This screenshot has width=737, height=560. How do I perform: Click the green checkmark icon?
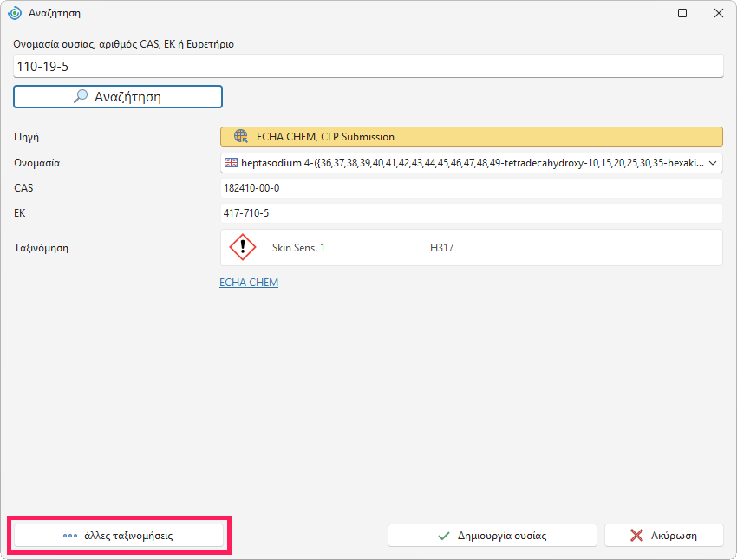click(444, 536)
